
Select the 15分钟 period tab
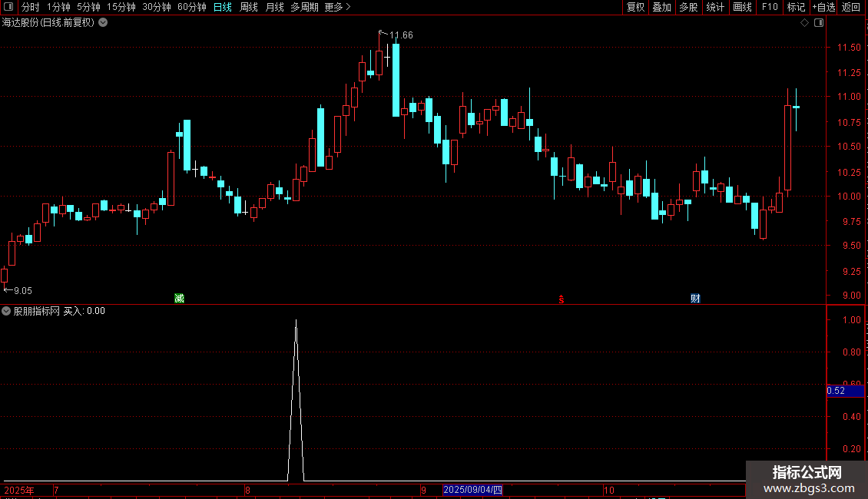[121, 7]
